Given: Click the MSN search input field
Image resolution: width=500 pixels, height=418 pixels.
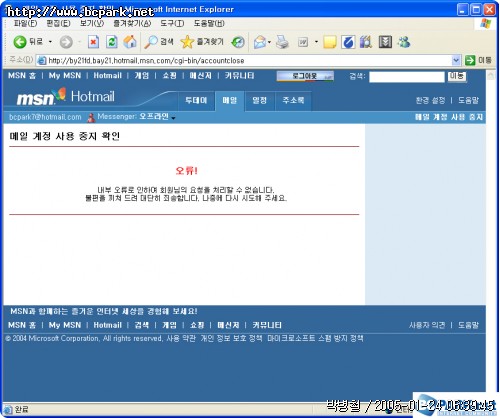Looking at the screenshot, I should click(407, 77).
